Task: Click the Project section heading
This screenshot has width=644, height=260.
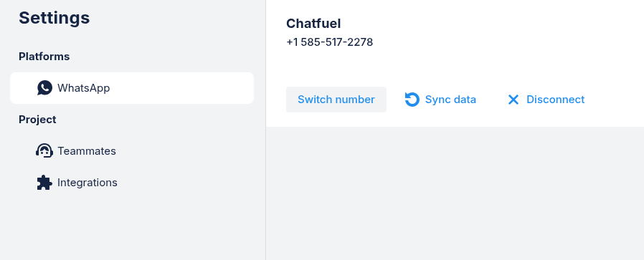Action: (x=37, y=120)
